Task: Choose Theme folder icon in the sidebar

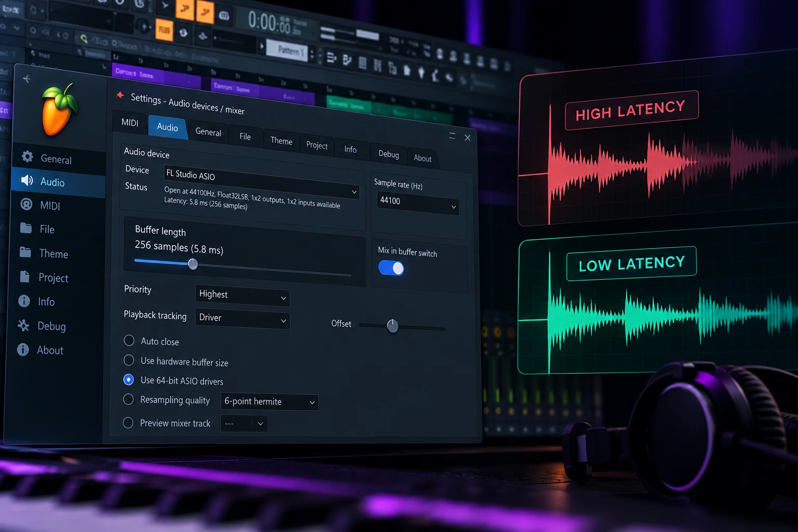Action: [x=25, y=252]
